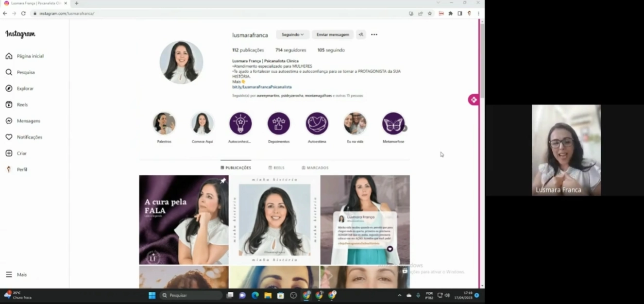The image size is (644, 304).
Task: Open the Pesquisa search icon
Action: pos(9,72)
